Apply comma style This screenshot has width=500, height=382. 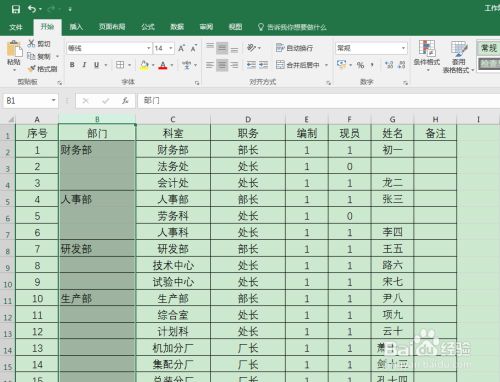pos(372,65)
